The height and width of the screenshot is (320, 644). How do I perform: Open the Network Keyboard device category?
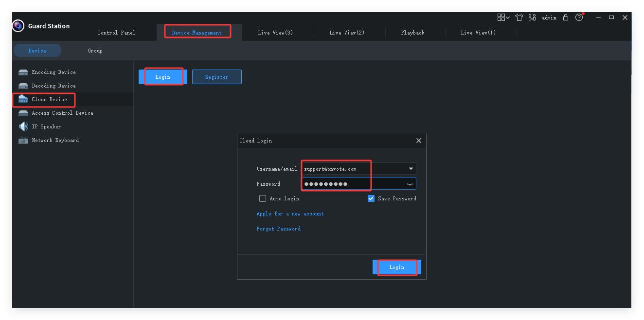[x=55, y=140]
